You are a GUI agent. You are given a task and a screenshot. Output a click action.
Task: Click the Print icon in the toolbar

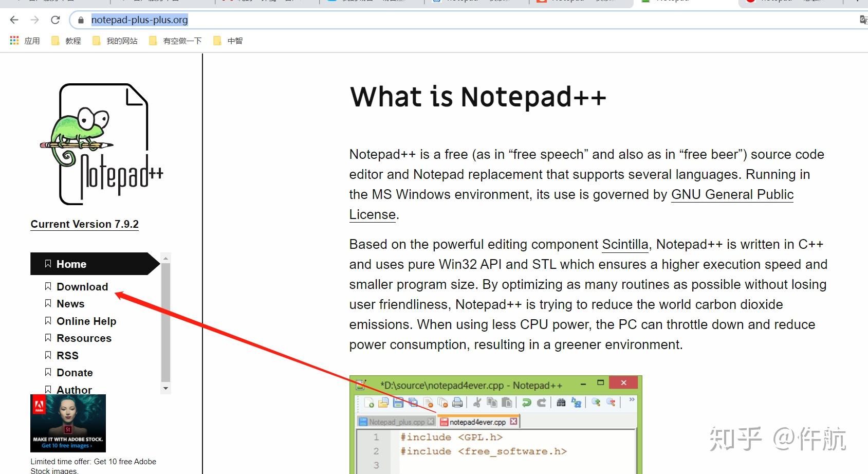457,402
